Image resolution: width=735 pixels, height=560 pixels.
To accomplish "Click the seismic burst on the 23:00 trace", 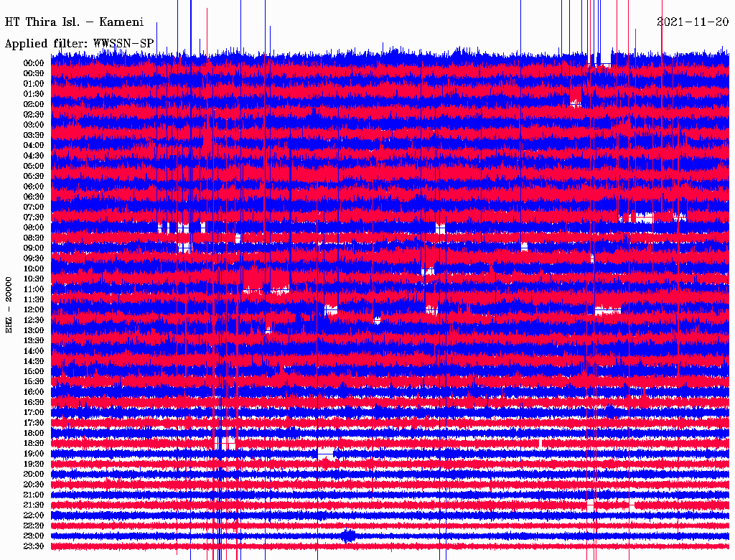I will coord(348,536).
